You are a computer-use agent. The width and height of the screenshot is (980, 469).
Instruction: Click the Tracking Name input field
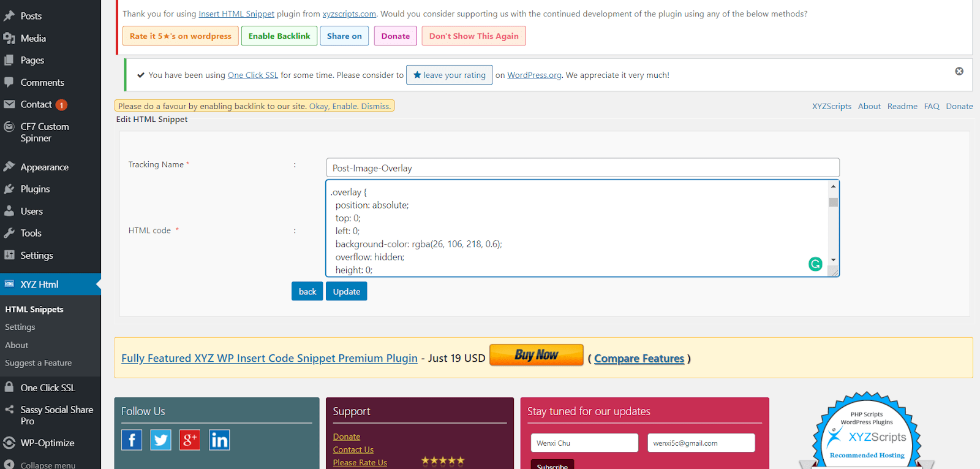tap(582, 168)
